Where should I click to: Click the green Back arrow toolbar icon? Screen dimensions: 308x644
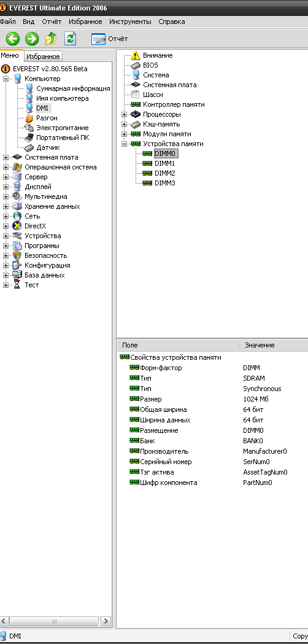12,39
